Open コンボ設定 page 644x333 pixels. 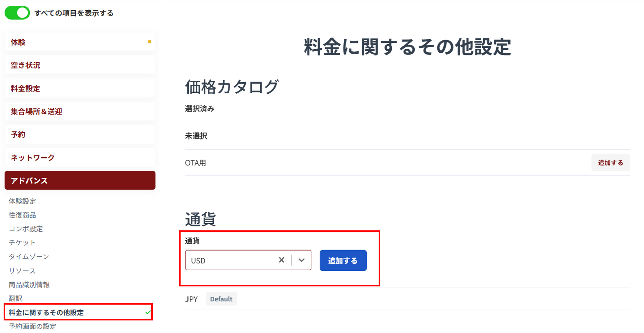pos(25,229)
